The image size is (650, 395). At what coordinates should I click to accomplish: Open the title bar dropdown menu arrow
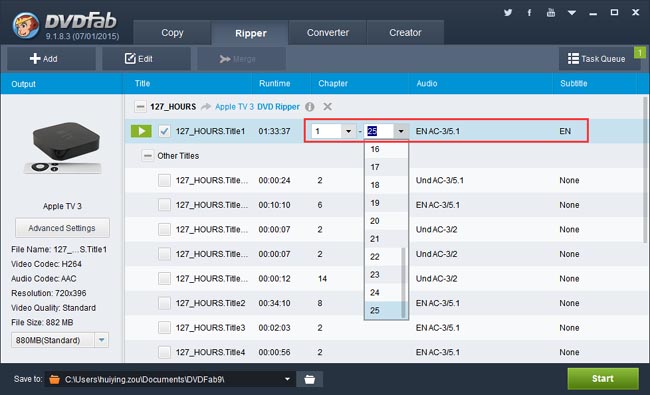click(x=572, y=13)
